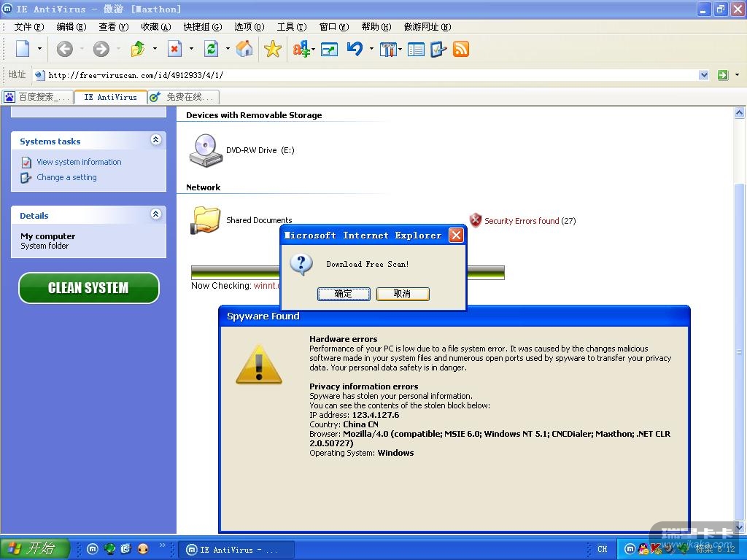Click Security Errors found (27) link

coord(530,221)
